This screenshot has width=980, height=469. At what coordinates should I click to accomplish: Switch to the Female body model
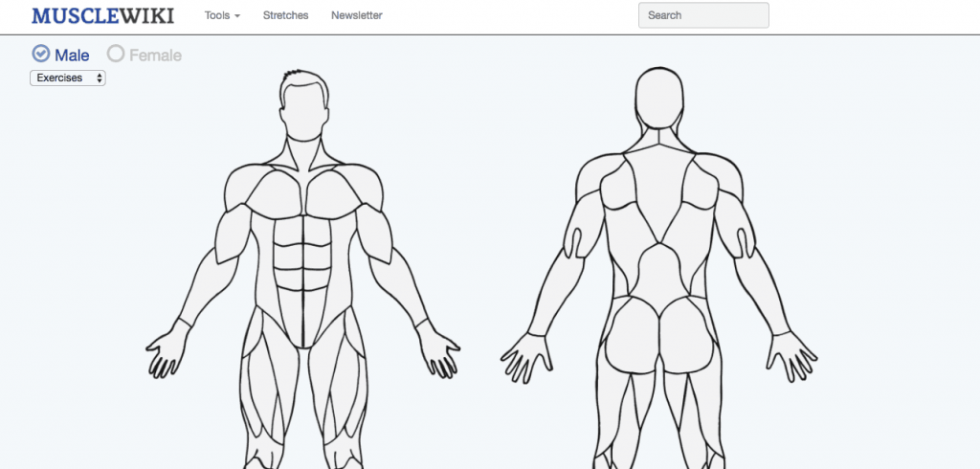[145, 55]
